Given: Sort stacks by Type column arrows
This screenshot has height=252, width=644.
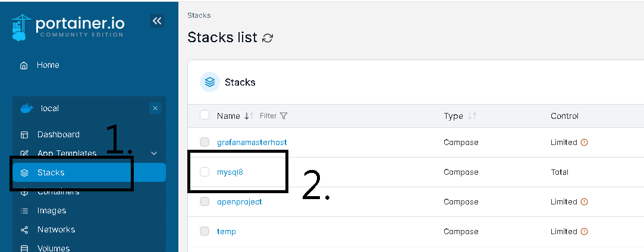Looking at the screenshot, I should [472, 116].
